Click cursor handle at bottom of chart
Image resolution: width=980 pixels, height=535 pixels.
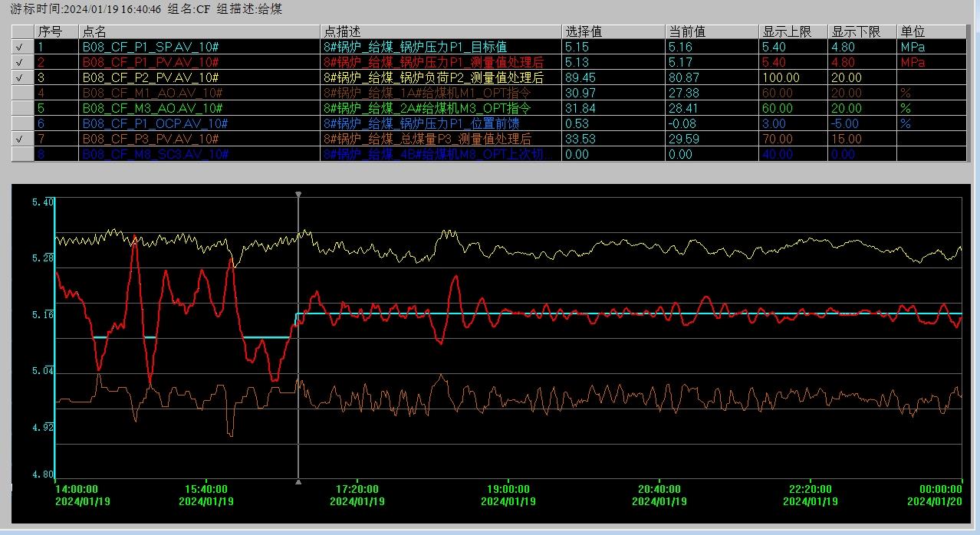coord(298,481)
